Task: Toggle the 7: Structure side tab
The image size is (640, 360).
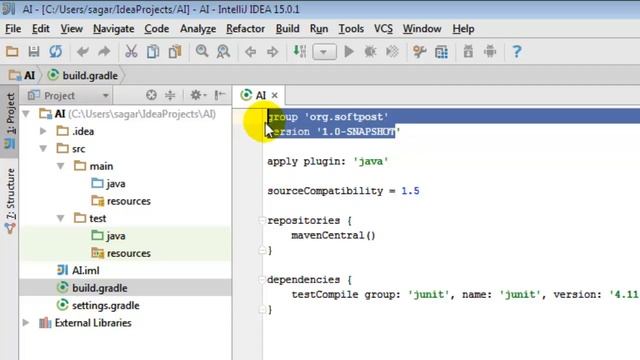Action: [x=10, y=201]
